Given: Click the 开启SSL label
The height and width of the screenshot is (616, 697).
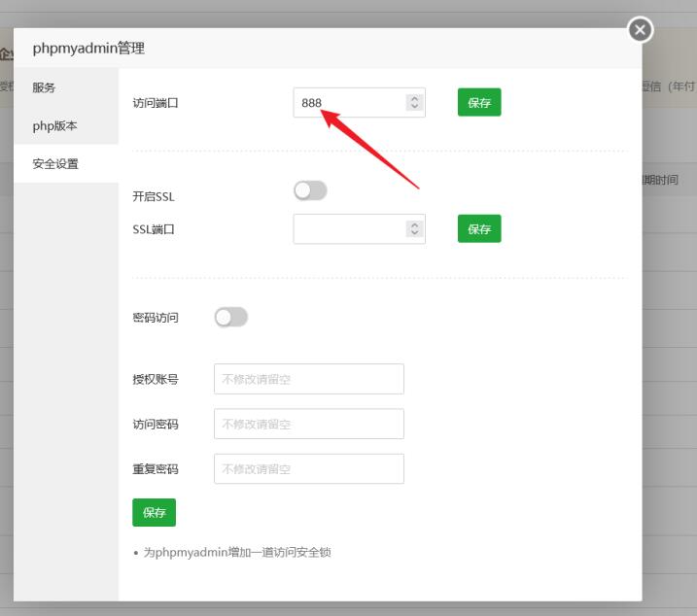Looking at the screenshot, I should point(154,196).
